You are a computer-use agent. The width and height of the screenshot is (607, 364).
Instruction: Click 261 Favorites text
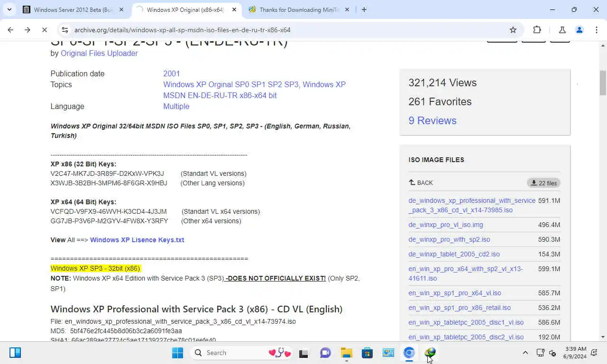(440, 101)
